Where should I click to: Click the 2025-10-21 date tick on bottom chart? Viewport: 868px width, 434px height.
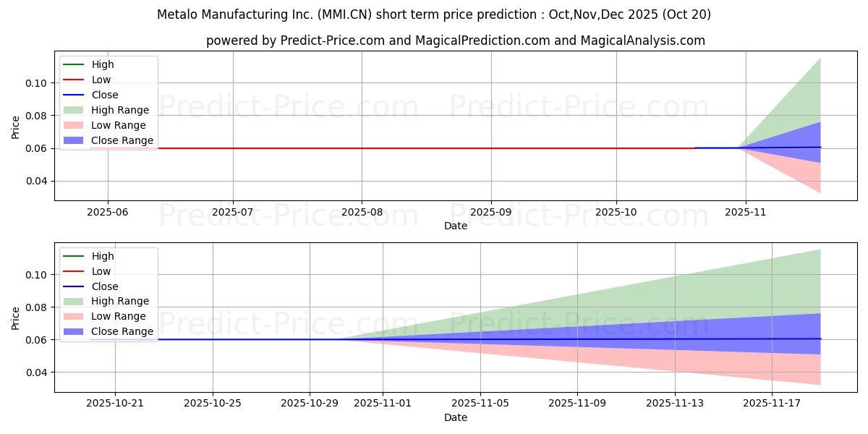[115, 403]
